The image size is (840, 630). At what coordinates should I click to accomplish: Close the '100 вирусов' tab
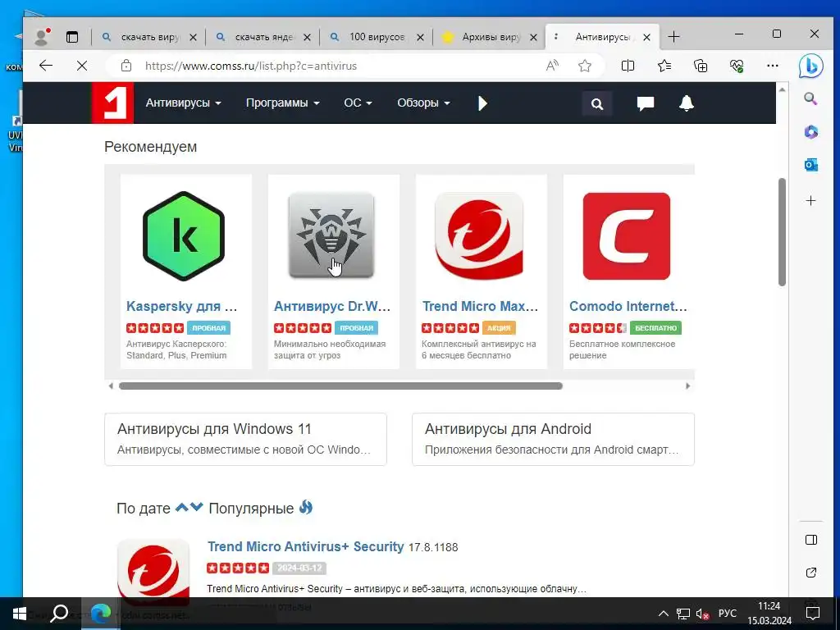(x=421, y=37)
